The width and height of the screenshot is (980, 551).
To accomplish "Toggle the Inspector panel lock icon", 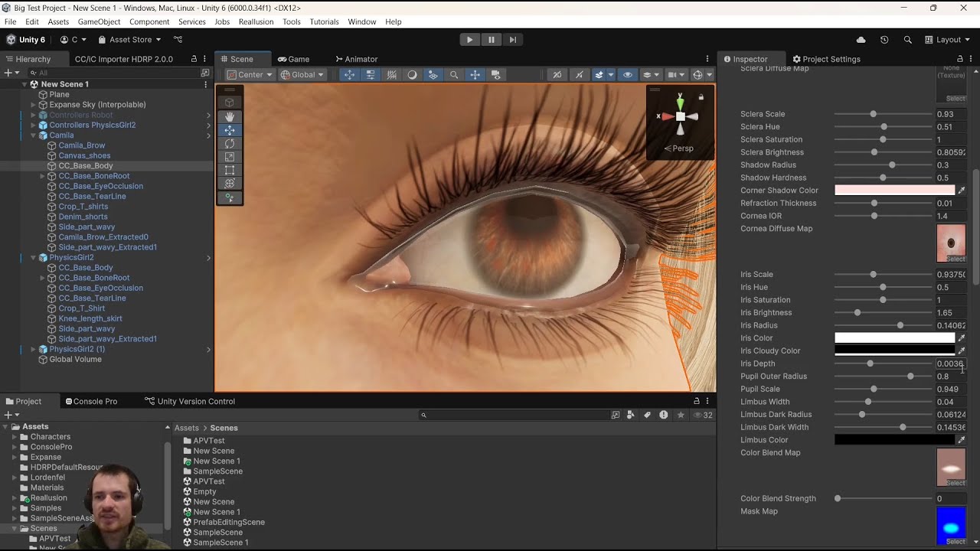I will pyautogui.click(x=960, y=59).
